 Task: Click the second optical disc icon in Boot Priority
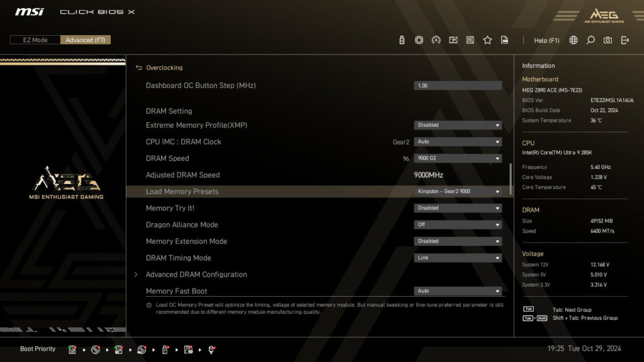click(142, 349)
